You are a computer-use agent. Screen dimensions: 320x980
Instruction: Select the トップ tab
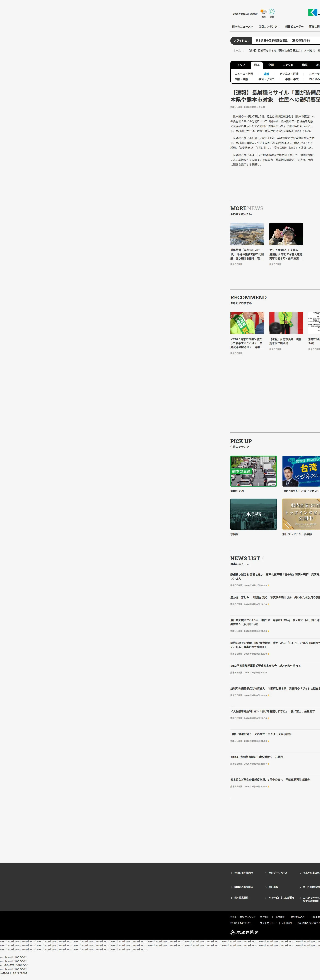coord(241,65)
